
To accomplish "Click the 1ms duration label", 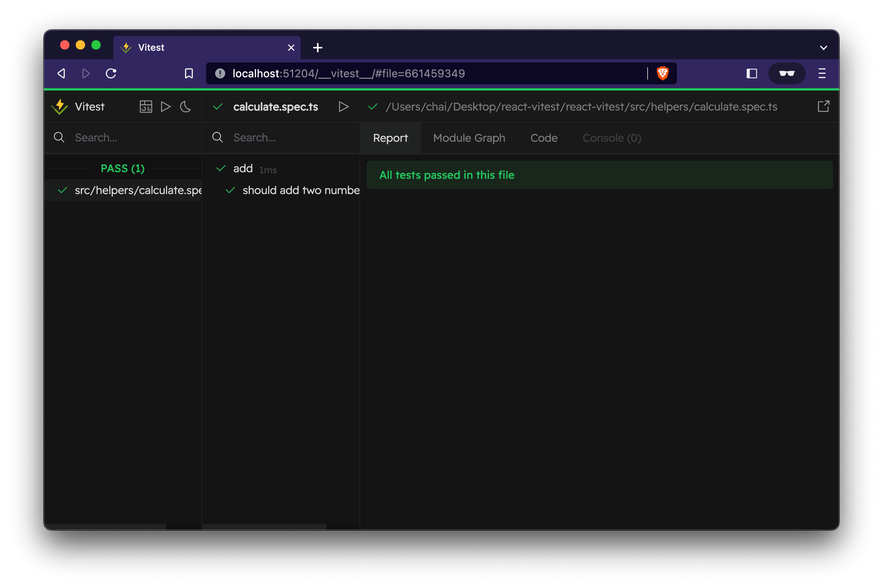I will (268, 170).
